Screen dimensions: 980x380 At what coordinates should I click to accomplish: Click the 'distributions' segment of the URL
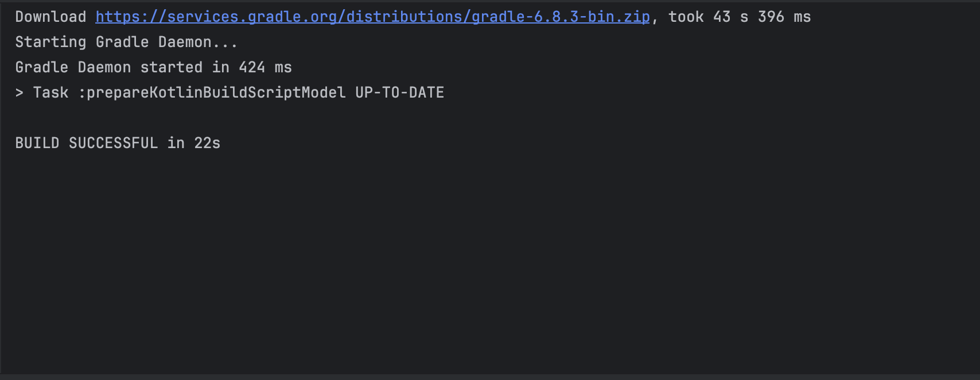405,17
